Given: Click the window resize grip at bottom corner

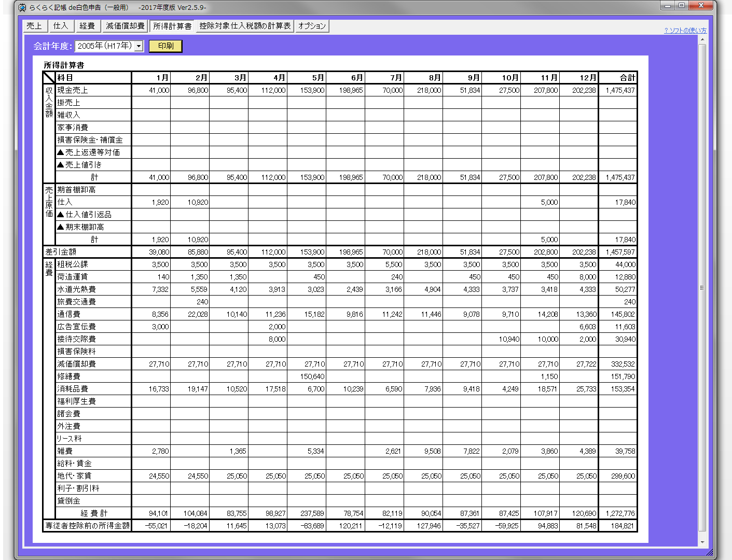Looking at the screenshot, I should 709,553.
